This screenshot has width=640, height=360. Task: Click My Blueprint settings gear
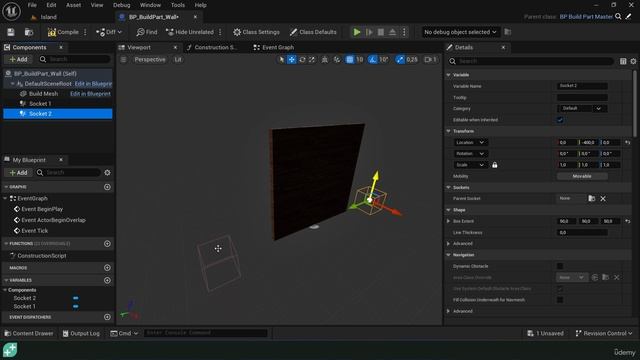107,173
